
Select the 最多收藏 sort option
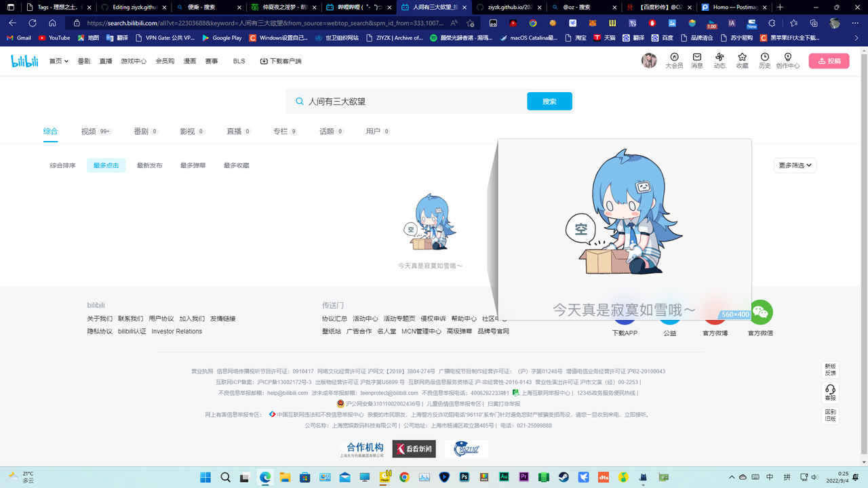(x=235, y=165)
